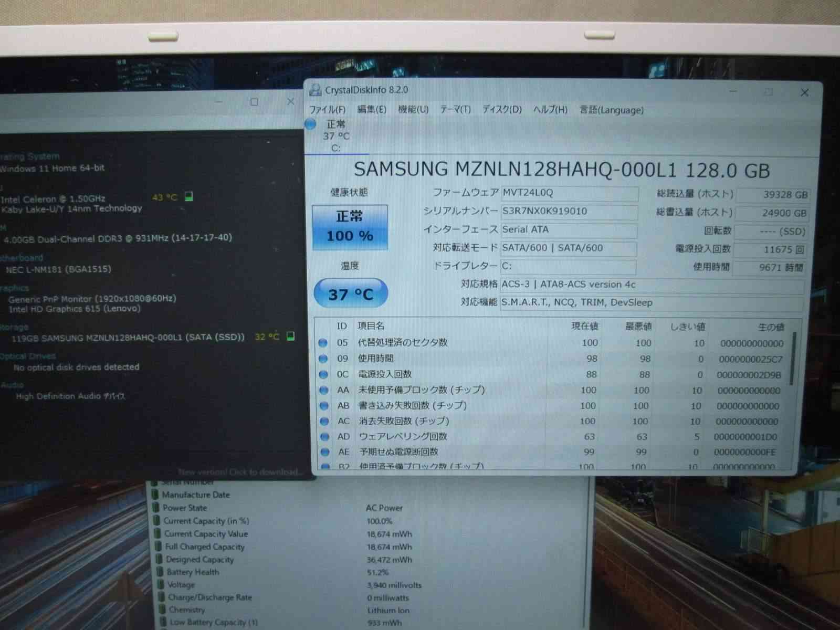Open the 機能(U) function menu
Viewport: 840px width, 630px height.
413,110
